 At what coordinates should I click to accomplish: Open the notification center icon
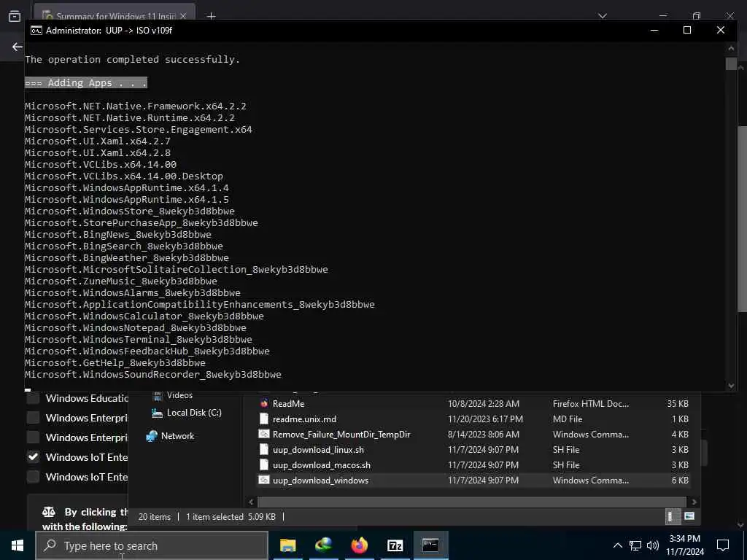[x=723, y=545]
